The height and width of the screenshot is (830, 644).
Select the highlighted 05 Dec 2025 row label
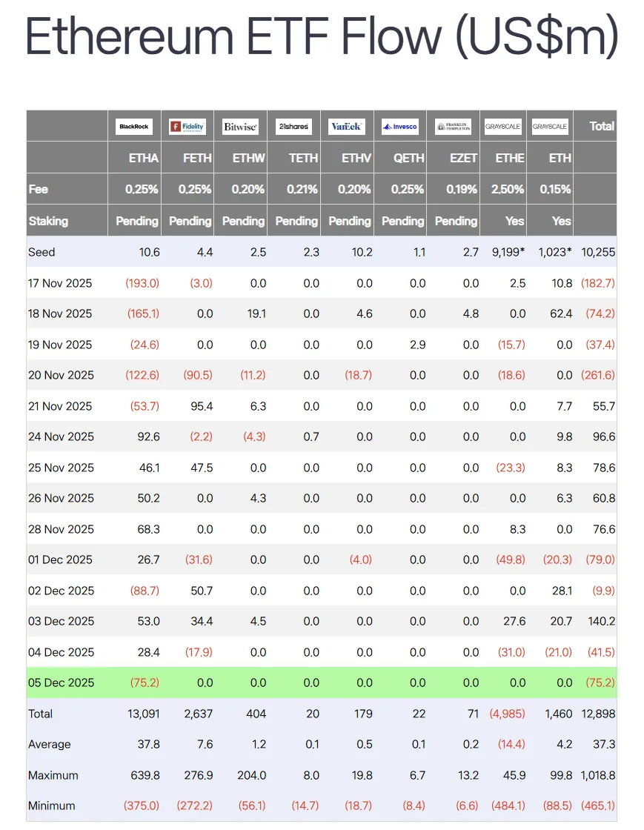(x=62, y=683)
